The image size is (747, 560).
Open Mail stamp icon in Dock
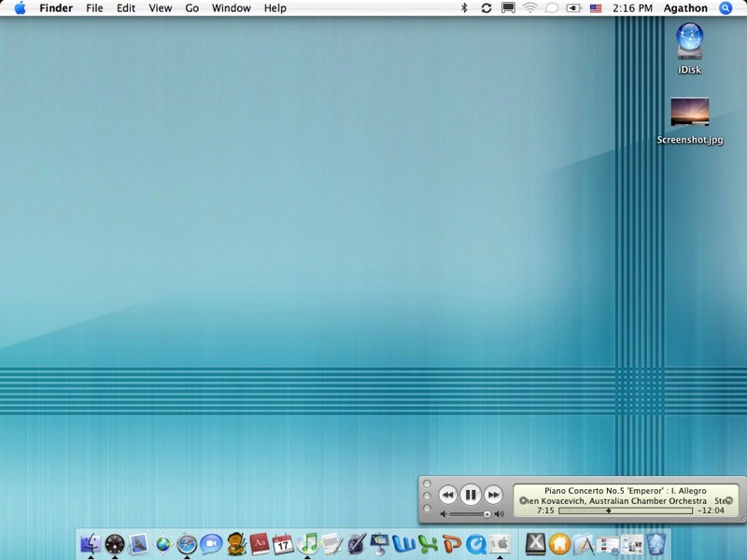138,543
